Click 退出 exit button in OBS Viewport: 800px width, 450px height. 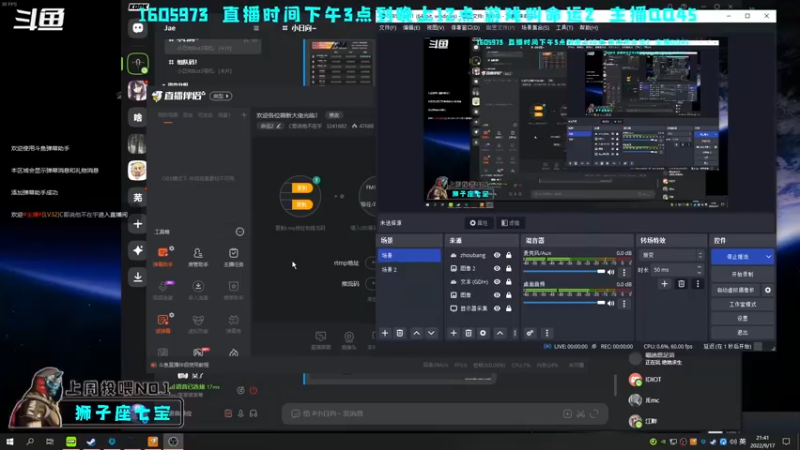pyautogui.click(x=742, y=333)
